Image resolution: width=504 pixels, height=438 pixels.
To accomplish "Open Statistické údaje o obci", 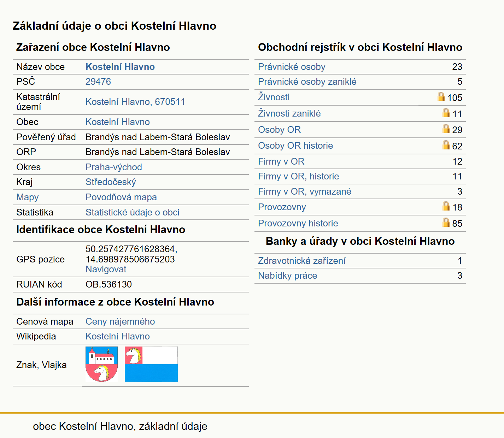I will 133,212.
